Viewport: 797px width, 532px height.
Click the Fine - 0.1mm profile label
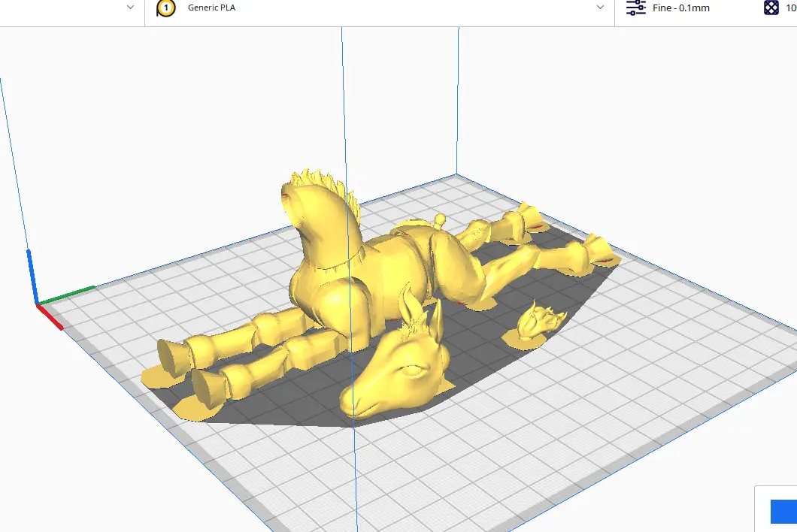click(x=681, y=8)
